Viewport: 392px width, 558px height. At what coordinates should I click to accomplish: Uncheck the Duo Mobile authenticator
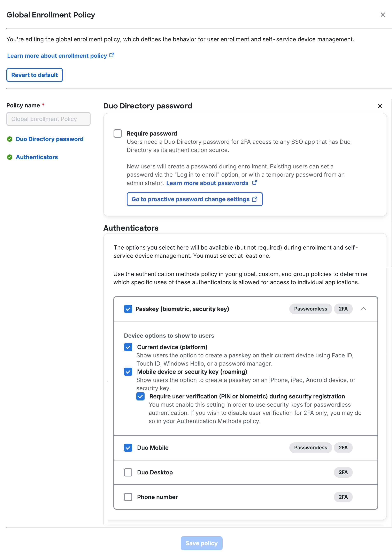click(128, 448)
